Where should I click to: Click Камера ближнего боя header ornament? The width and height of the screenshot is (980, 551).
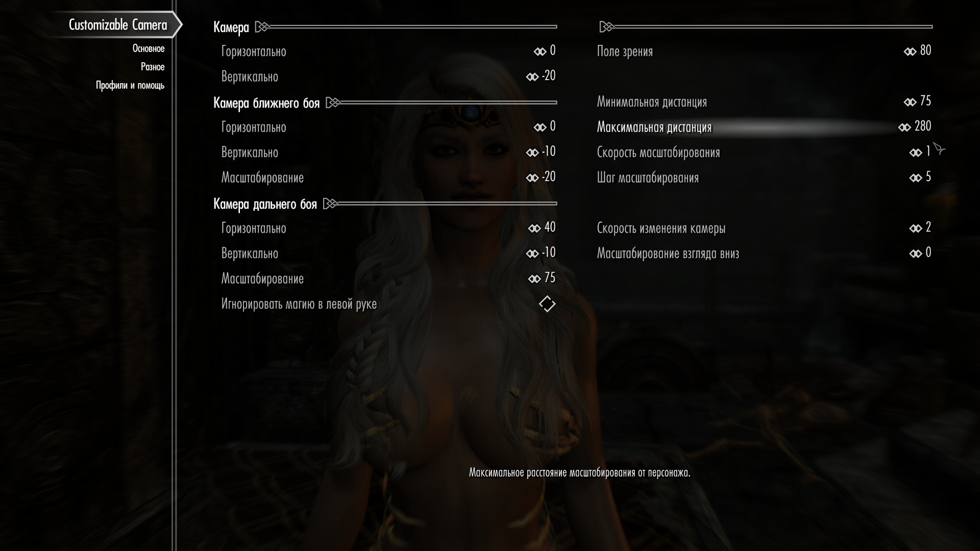point(333,103)
